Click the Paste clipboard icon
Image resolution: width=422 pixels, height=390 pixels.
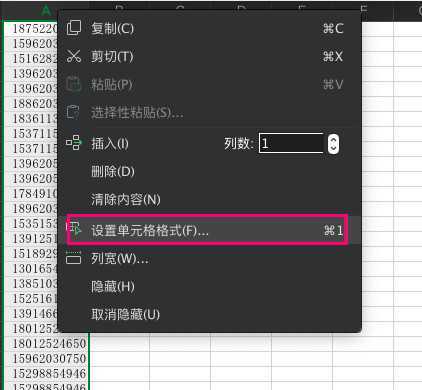[x=74, y=84]
